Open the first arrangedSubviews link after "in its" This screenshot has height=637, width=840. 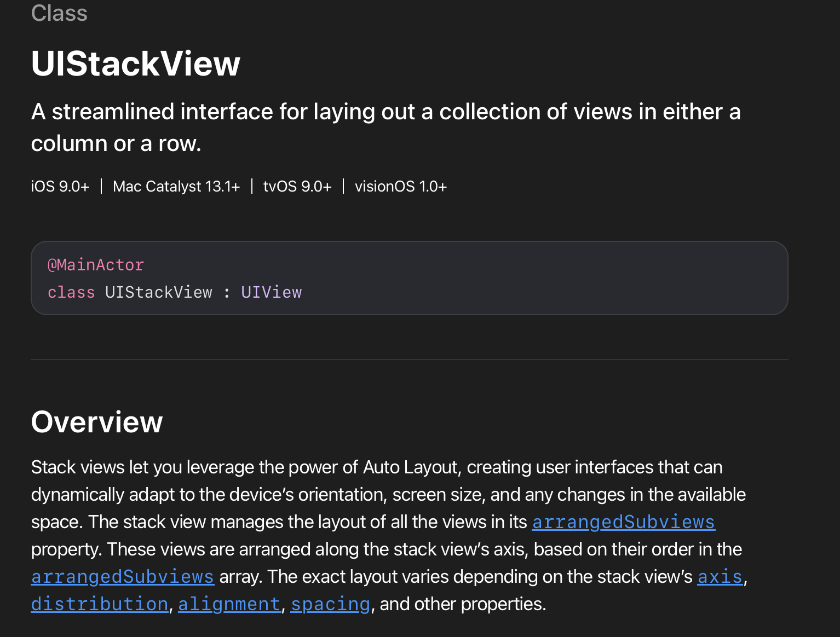[x=623, y=522]
